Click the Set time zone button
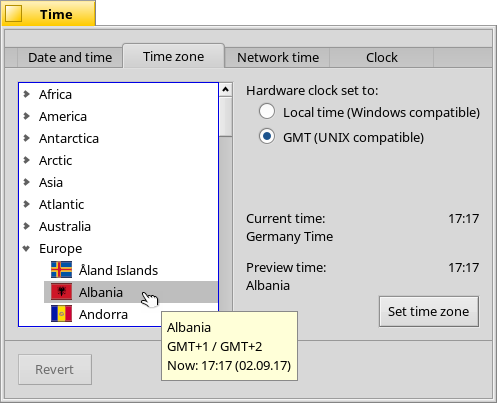Screen dimensions: 497x403 (x=429, y=311)
